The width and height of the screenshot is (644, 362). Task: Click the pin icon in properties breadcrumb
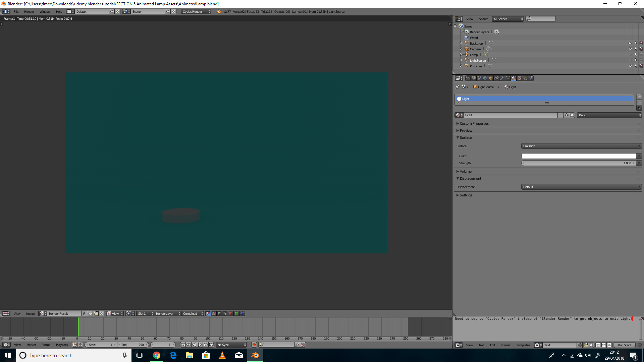click(457, 87)
